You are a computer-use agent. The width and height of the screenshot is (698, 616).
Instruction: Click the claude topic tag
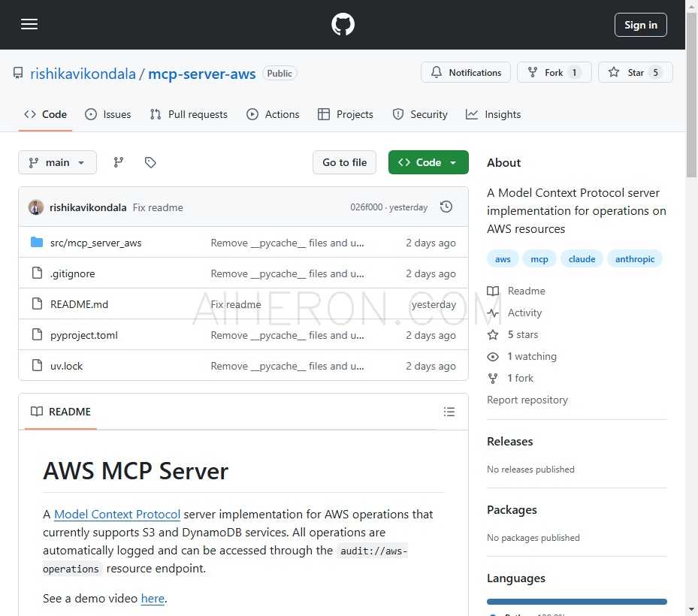click(x=582, y=259)
